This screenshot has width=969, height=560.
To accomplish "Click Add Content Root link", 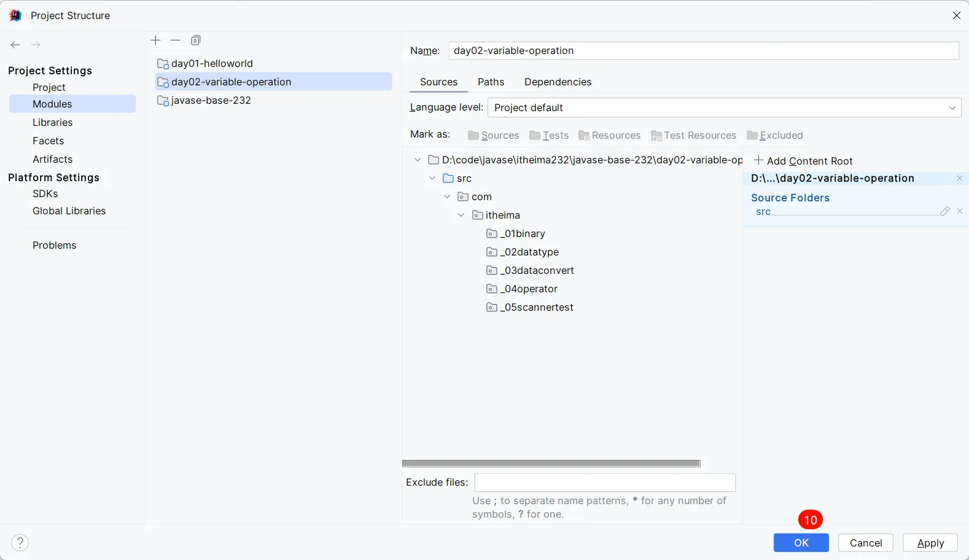I will tap(803, 161).
